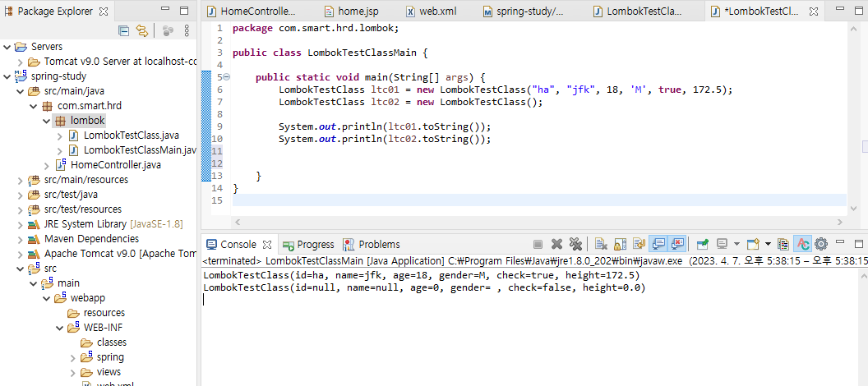The width and height of the screenshot is (868, 386).
Task: Maximize the editor area
Action: 859,10
